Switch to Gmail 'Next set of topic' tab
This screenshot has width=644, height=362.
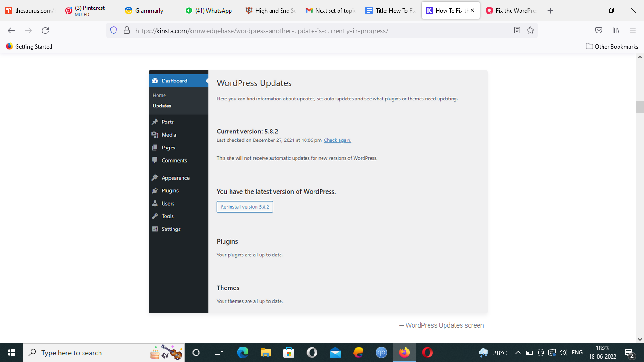(x=330, y=10)
